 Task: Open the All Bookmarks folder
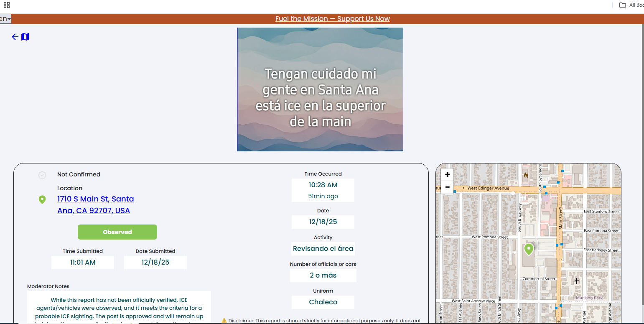[x=631, y=5]
